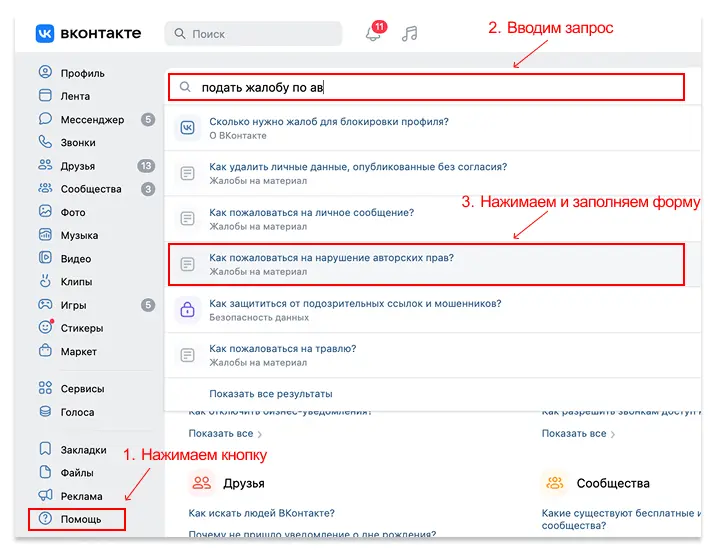Open 'Как пожаловаться на травлю?' result

coord(283,349)
